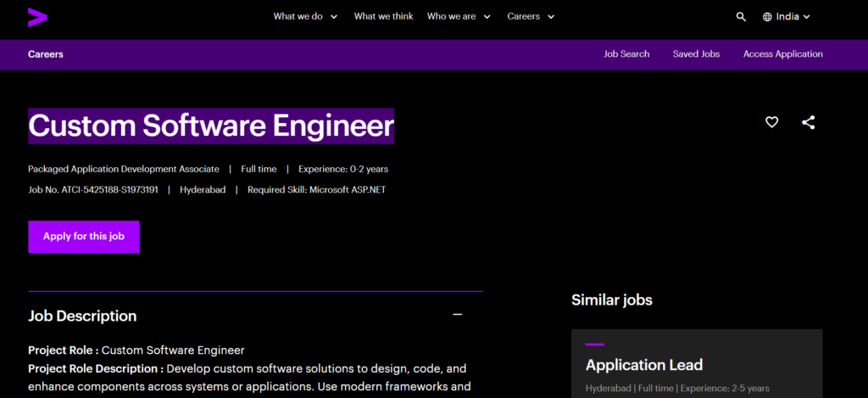Open the India country selector
The height and width of the screenshot is (398, 868).
pos(787,16)
